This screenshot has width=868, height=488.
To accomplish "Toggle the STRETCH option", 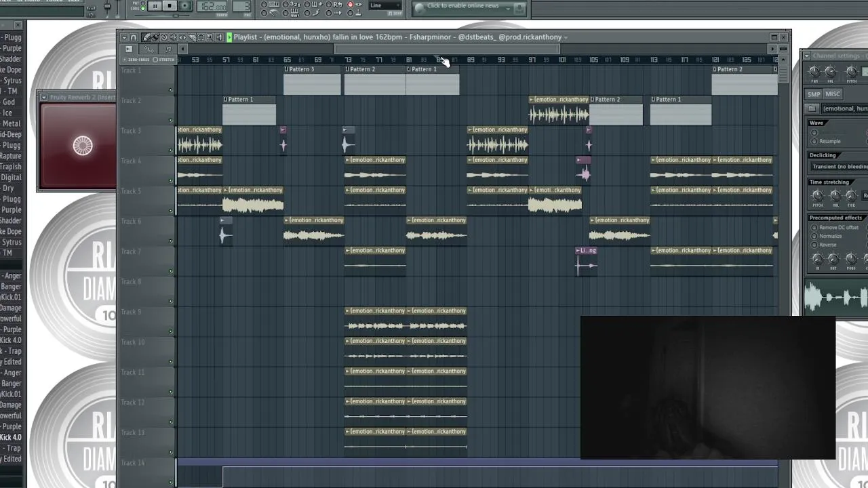I will click(x=165, y=60).
